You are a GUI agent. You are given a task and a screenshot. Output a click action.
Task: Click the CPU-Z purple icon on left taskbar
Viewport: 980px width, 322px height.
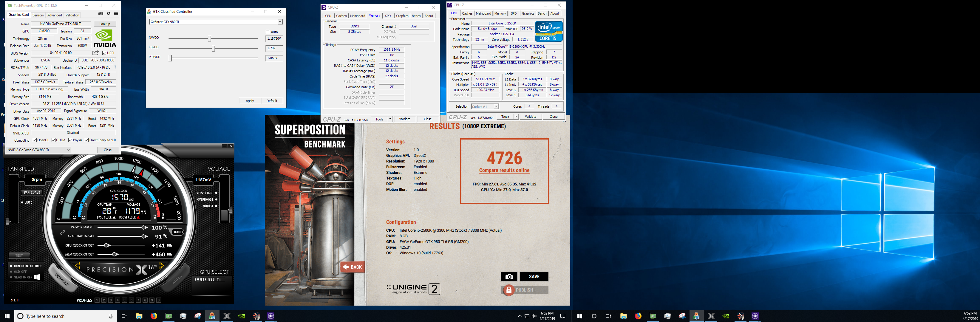[x=271, y=316]
